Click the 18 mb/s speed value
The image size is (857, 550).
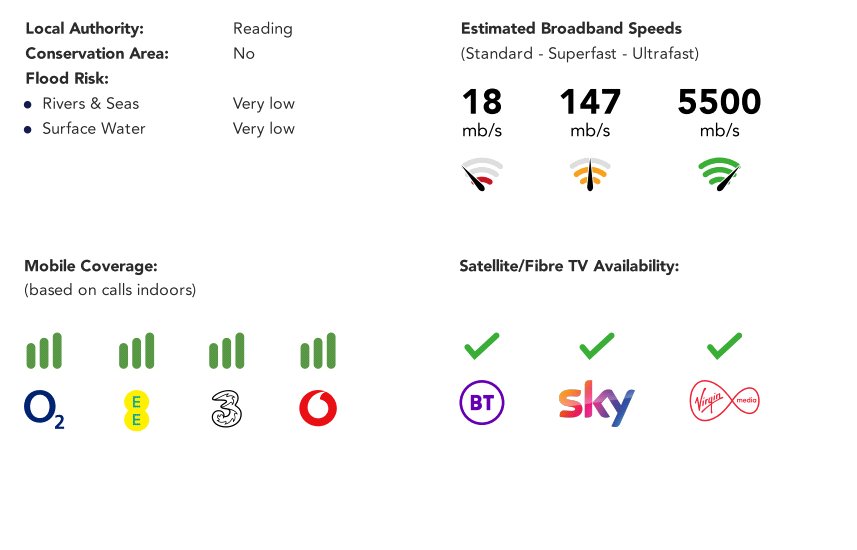click(x=482, y=112)
